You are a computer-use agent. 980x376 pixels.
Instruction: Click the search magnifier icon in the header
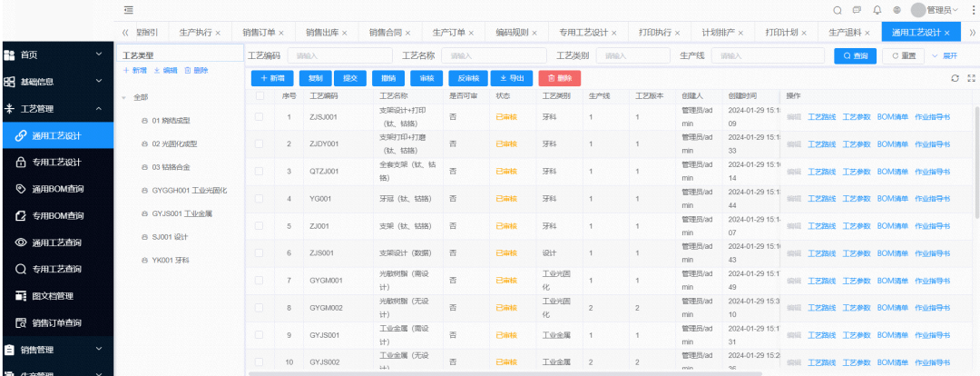[838, 10]
